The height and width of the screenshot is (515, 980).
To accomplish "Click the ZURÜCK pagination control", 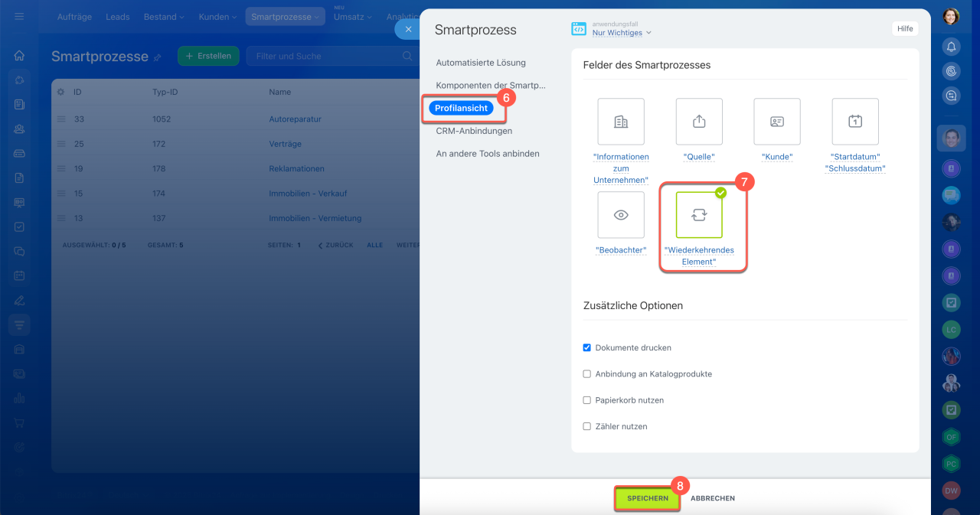I will (x=335, y=246).
